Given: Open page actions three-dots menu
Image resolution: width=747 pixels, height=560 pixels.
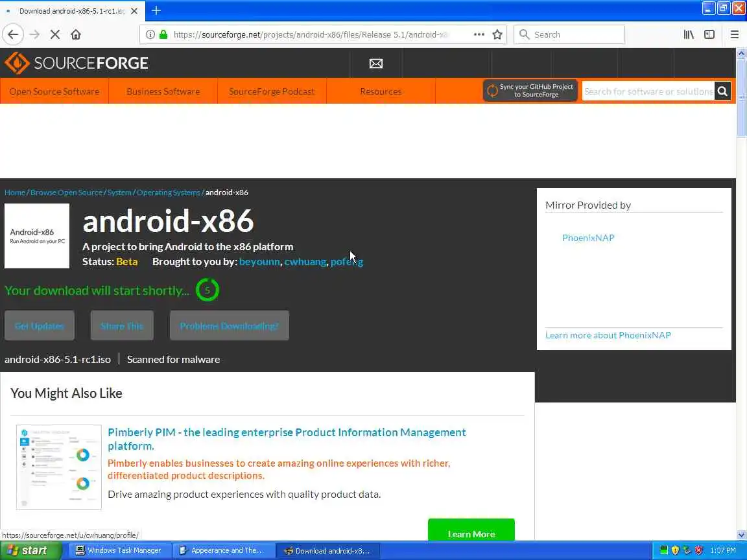Looking at the screenshot, I should (x=479, y=34).
